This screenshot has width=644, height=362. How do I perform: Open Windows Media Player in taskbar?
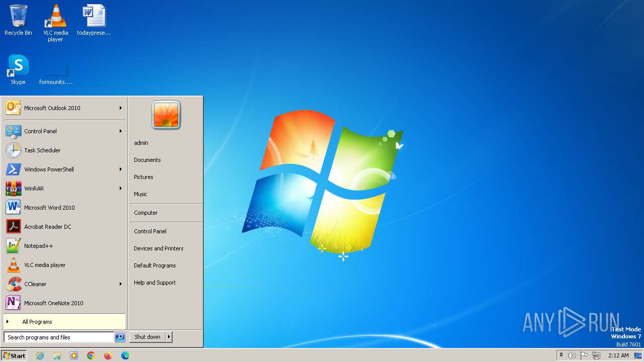tap(74, 355)
